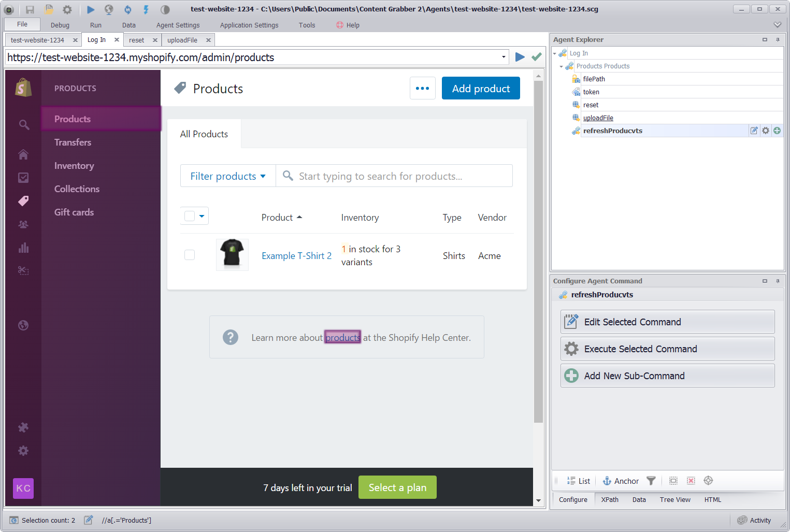Click the Add product button
Screen dimensions: 790x532
tap(480, 89)
